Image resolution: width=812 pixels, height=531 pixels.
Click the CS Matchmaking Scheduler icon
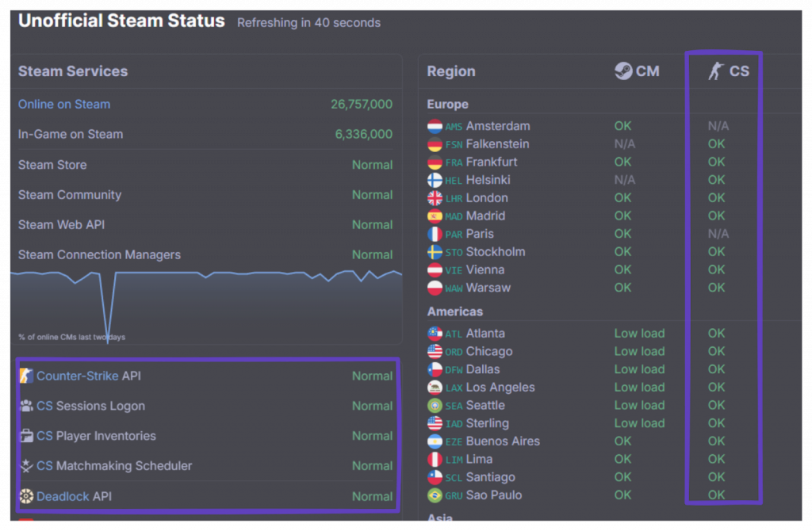(x=26, y=466)
